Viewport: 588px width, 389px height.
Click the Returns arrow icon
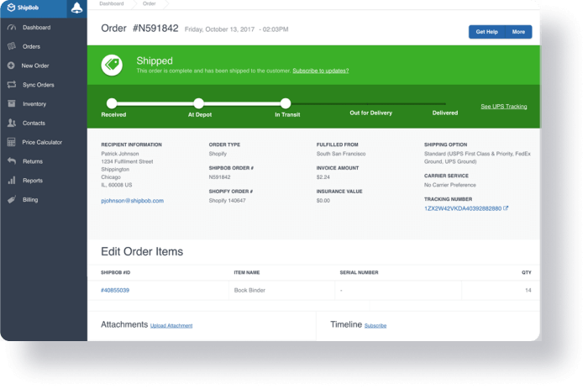(x=12, y=161)
